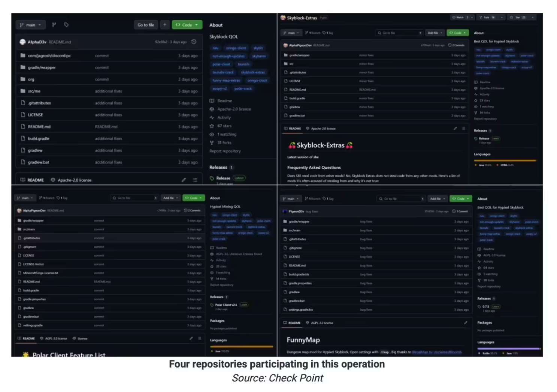Viewport: 557px width, 392px height.
Task: Open build.gradle.kts file
Action: pyautogui.click(x=299, y=274)
